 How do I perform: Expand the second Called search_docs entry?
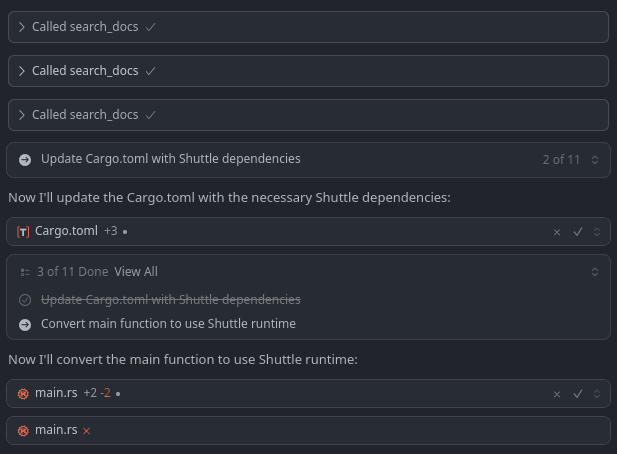(x=22, y=71)
